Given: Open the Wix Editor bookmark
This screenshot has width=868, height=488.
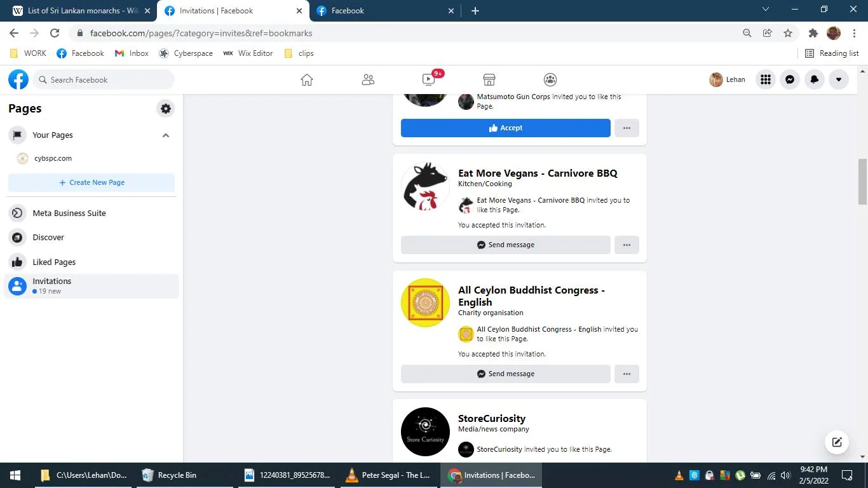Looking at the screenshot, I should pyautogui.click(x=248, y=53).
